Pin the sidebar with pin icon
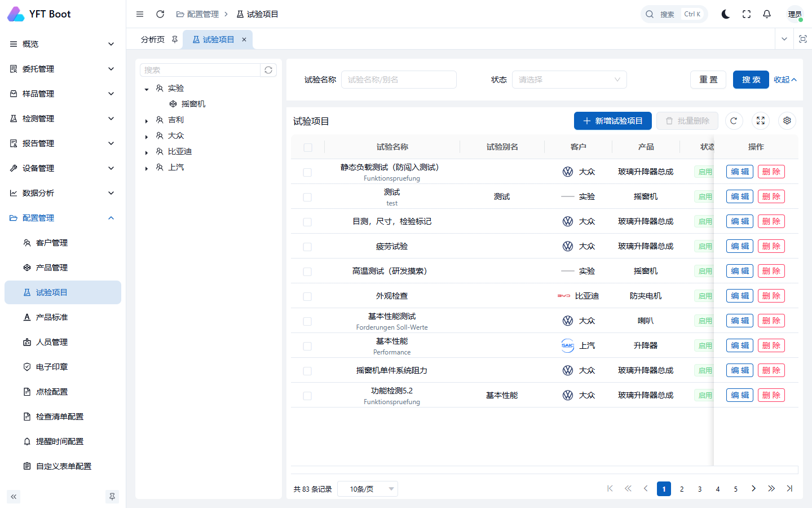Image resolution: width=812 pixels, height=508 pixels. 112,497
